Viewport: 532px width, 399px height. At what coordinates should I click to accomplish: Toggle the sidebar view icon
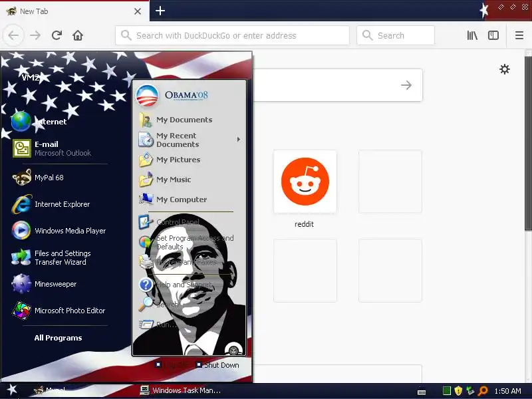493,35
